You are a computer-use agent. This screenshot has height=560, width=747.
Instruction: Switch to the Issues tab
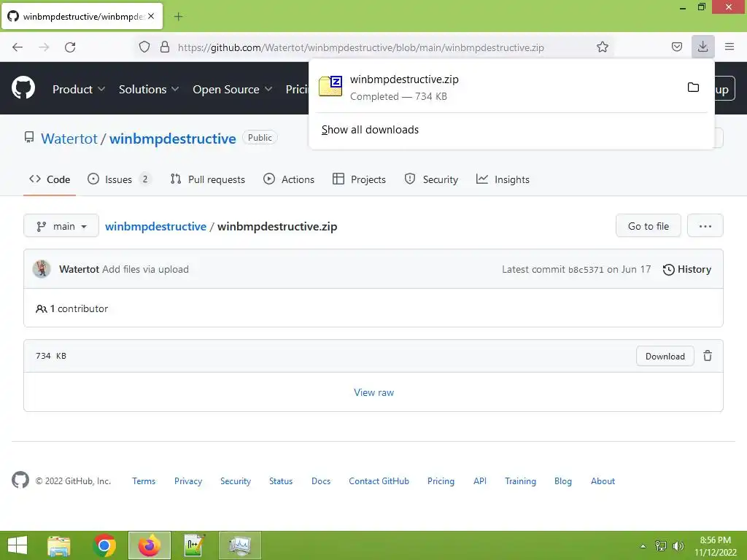pyautogui.click(x=119, y=179)
